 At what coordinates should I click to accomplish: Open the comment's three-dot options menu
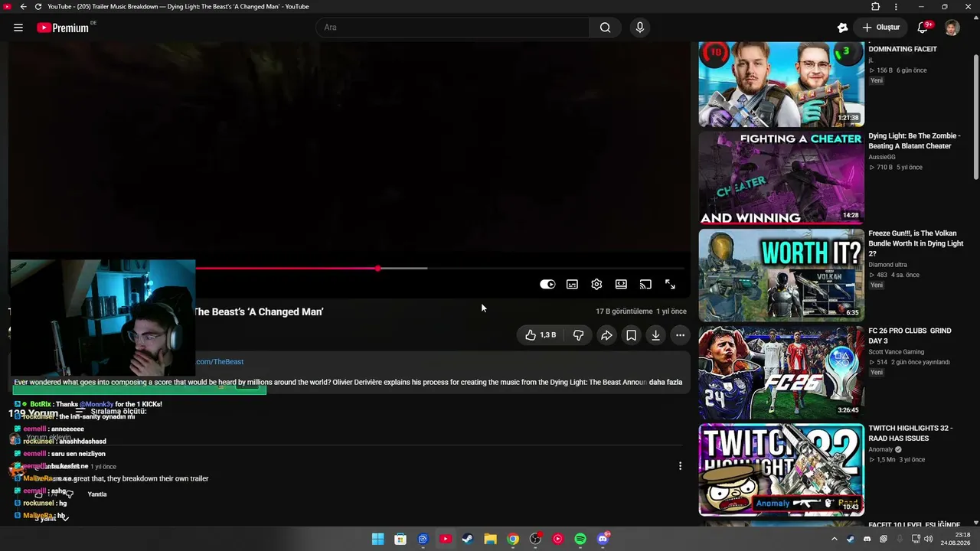(x=680, y=466)
